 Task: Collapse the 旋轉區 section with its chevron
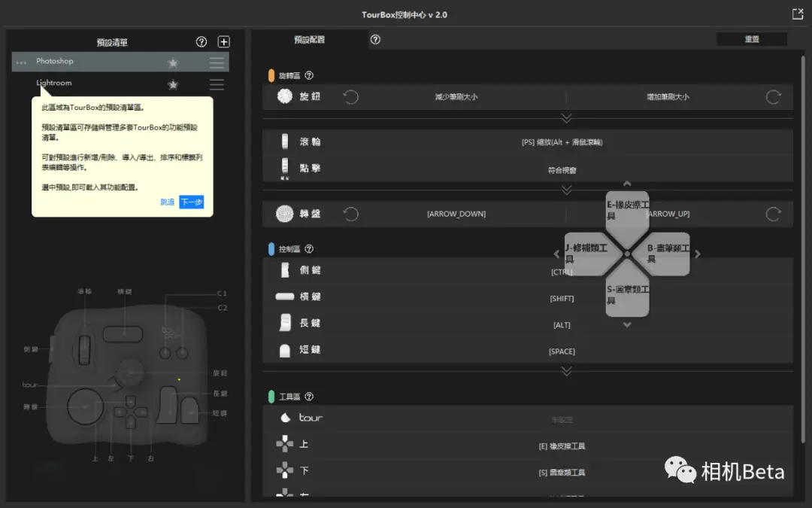pos(565,118)
